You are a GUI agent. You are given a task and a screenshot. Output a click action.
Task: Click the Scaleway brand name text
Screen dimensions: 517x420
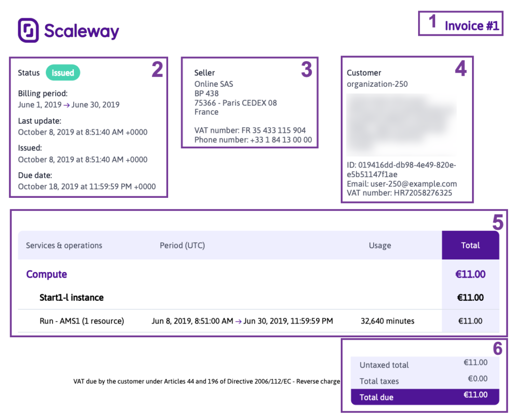point(81,32)
